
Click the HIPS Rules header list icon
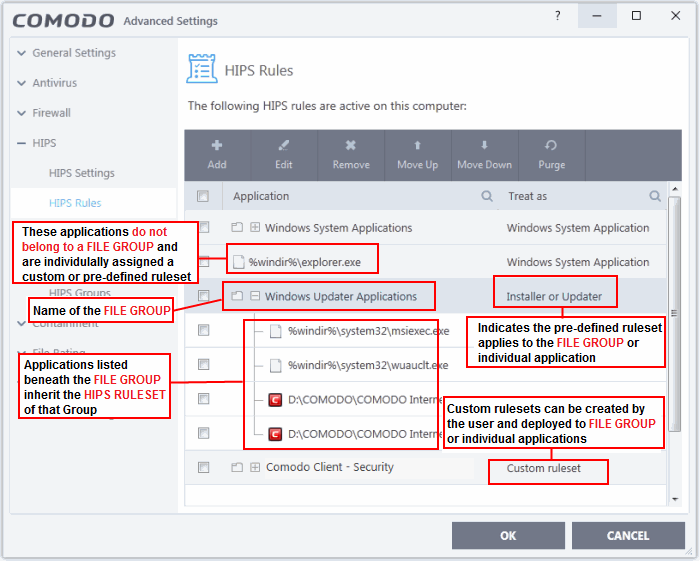coord(202,69)
